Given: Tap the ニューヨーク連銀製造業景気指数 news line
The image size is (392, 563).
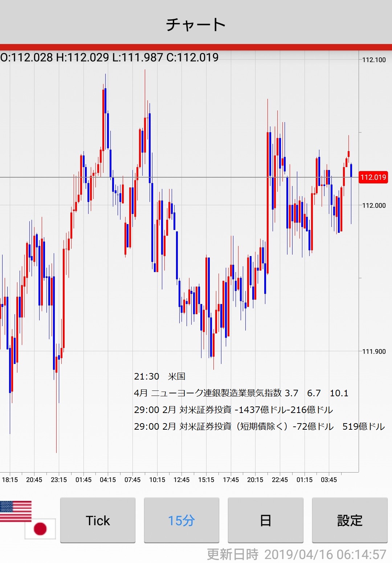Looking at the screenshot, I should tap(241, 393).
